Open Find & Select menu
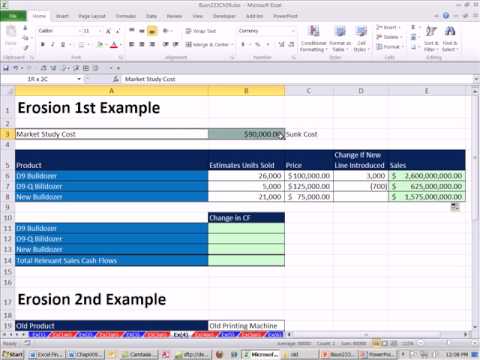The width and height of the screenshot is (480, 360). click(450, 38)
